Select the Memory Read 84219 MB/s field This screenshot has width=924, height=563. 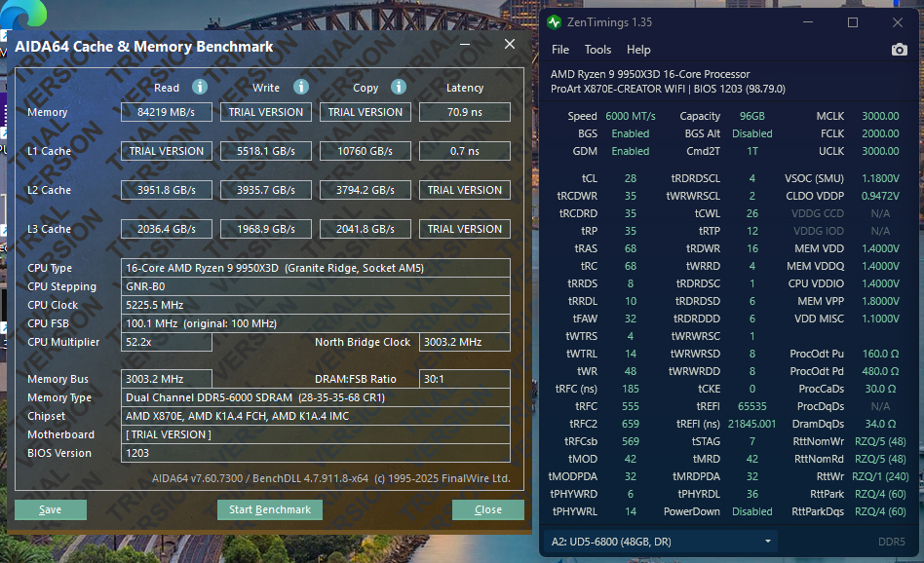(167, 112)
